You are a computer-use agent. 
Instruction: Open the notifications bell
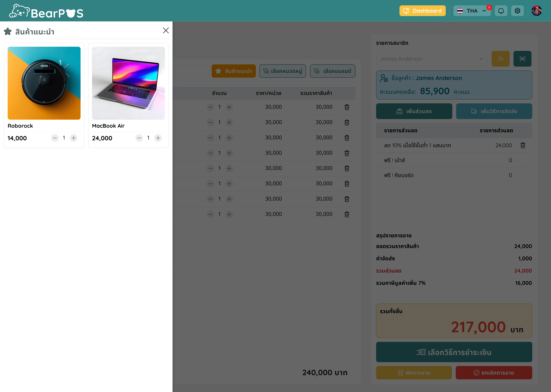(501, 11)
